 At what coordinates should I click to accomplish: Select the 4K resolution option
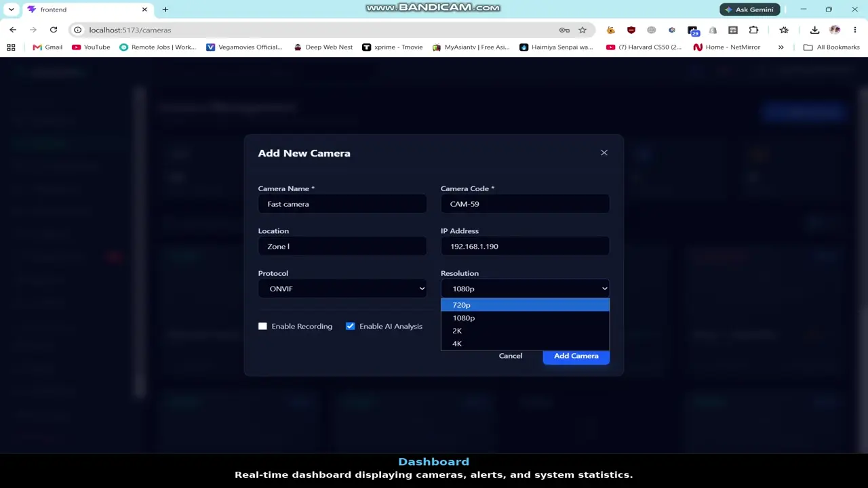(x=525, y=344)
